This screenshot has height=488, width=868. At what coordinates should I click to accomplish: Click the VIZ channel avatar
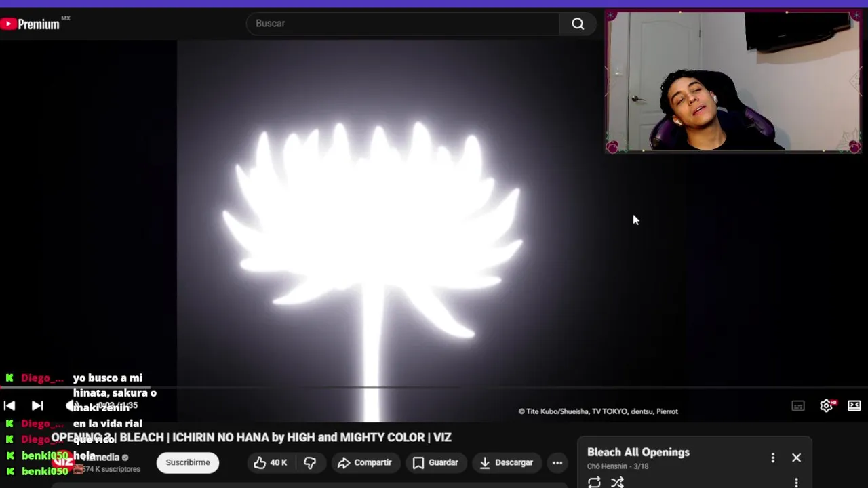[63, 461]
